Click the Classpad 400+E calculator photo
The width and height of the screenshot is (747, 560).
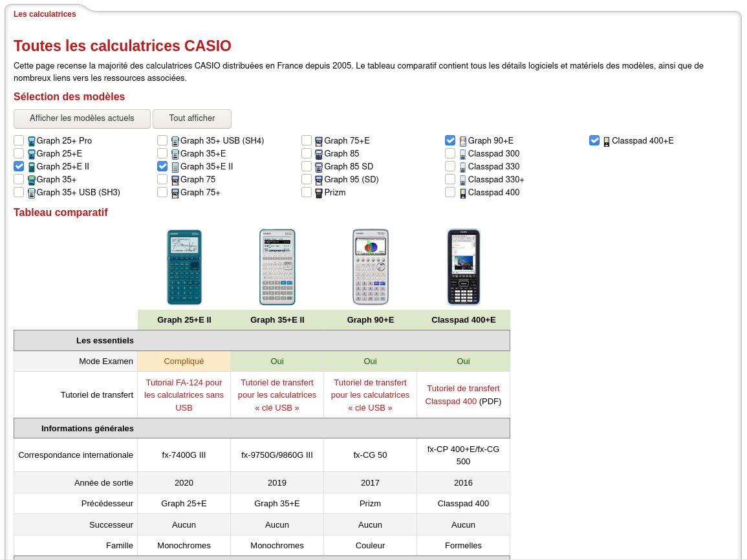464,267
